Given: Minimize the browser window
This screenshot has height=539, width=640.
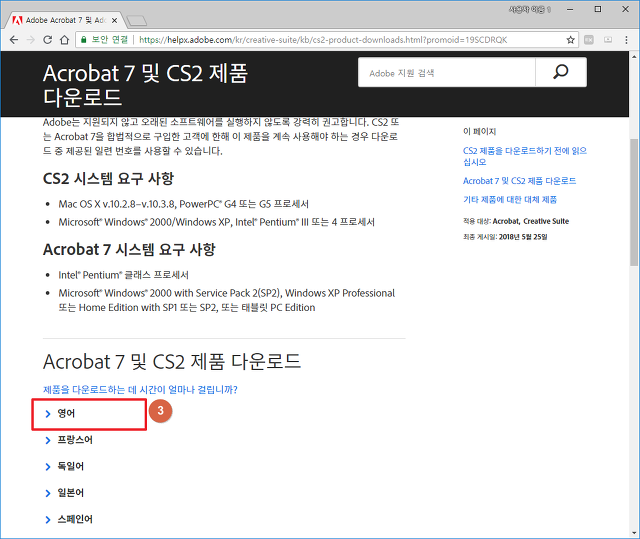Looking at the screenshot, I should tap(570, 9).
